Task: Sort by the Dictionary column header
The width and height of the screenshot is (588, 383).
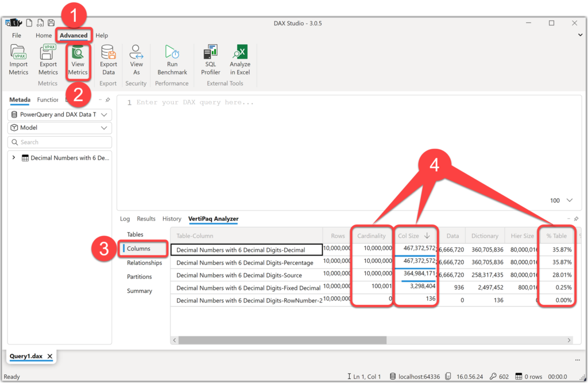Action: (485, 235)
